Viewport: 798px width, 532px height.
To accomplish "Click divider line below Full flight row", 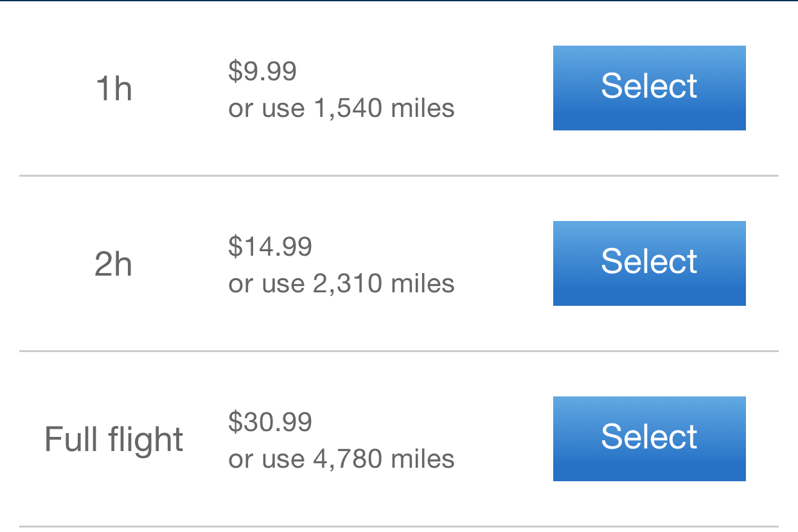I will coord(398,526).
